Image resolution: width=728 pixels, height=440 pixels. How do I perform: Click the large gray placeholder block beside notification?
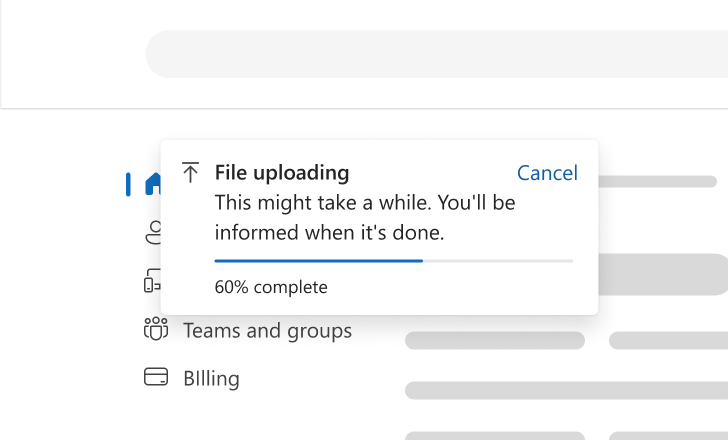pos(663,274)
